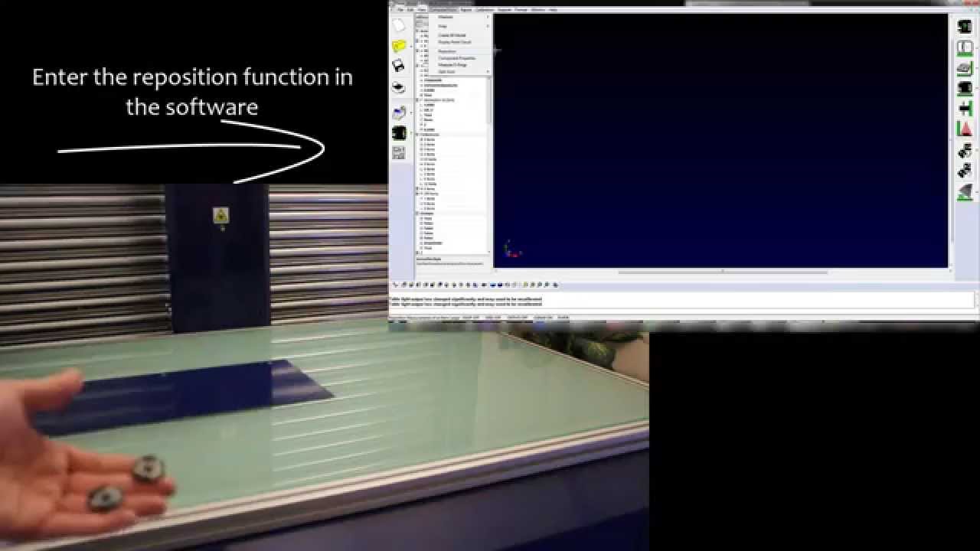Click the blue icon in left toolbar

click(399, 113)
